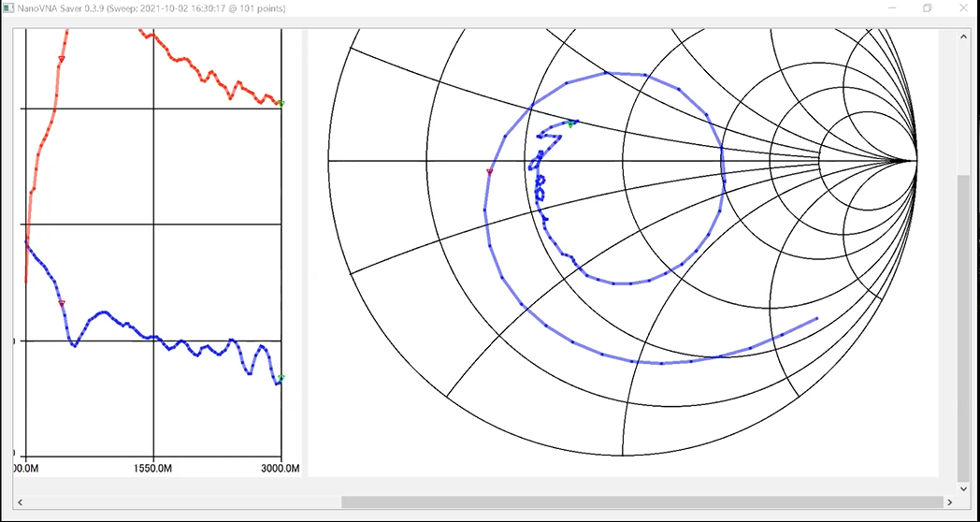
Task: Click red marker on the red trace
Action: pos(62,59)
